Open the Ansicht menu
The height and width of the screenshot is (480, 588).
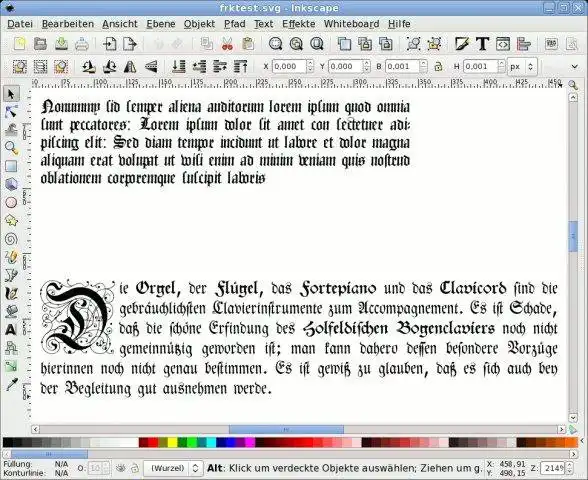coord(120,24)
